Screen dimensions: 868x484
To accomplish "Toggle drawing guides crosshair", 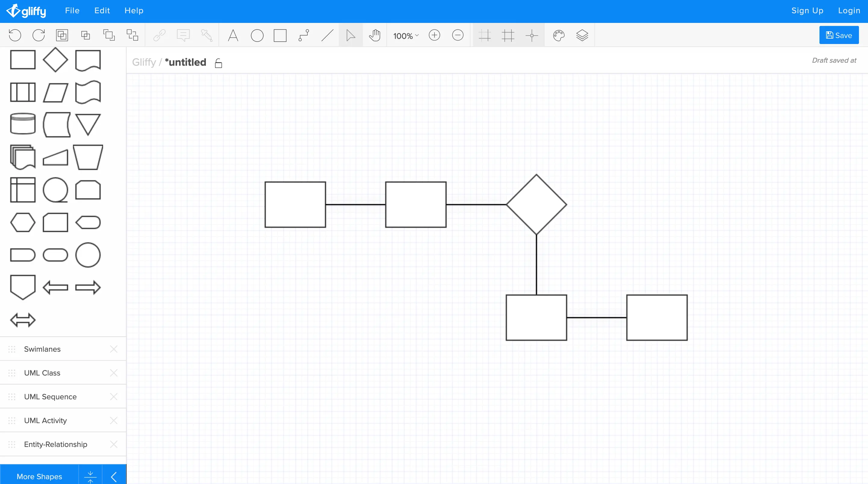I will [532, 35].
